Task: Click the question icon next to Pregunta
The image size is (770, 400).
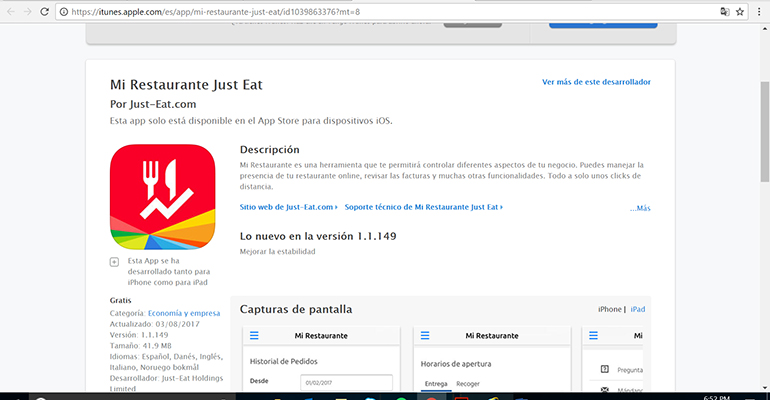Action: coord(605,369)
